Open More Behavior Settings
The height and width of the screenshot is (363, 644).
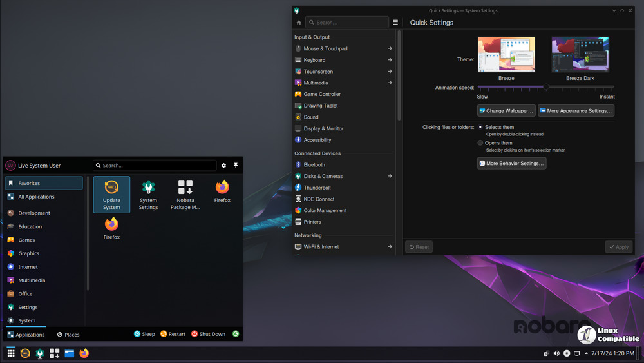coord(511,164)
